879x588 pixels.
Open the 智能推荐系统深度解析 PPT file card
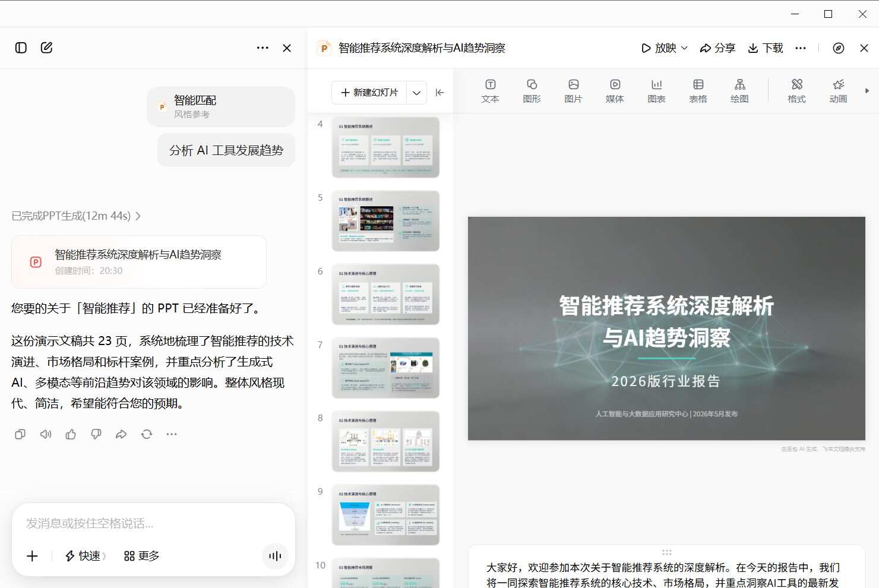coord(139,262)
